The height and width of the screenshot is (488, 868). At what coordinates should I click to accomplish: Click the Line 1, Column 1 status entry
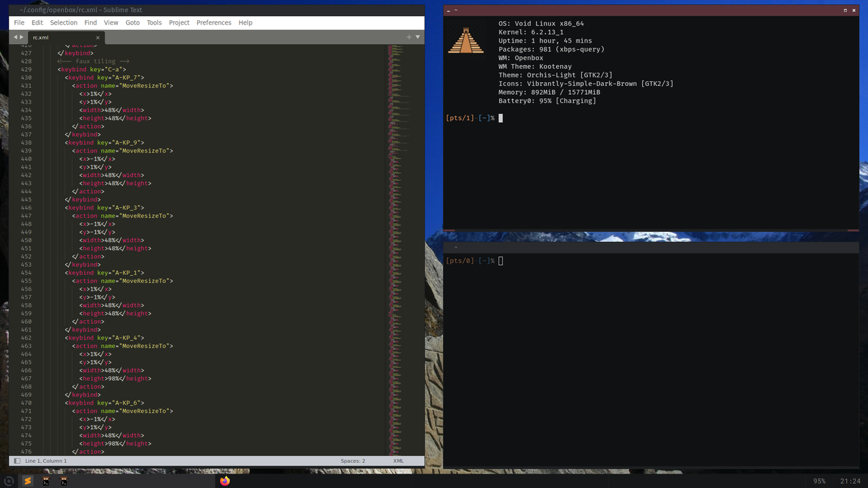(46, 461)
